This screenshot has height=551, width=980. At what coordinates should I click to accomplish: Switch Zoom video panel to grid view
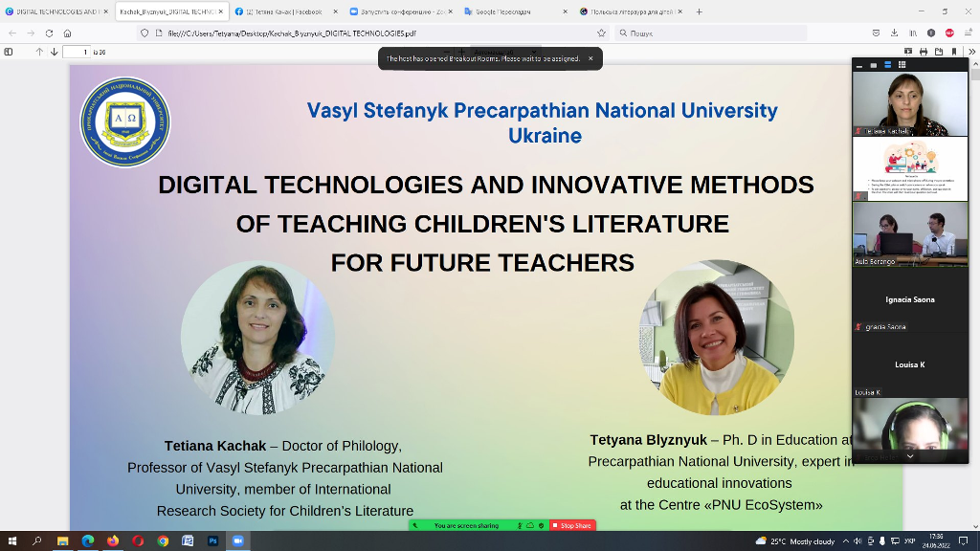tap(902, 65)
